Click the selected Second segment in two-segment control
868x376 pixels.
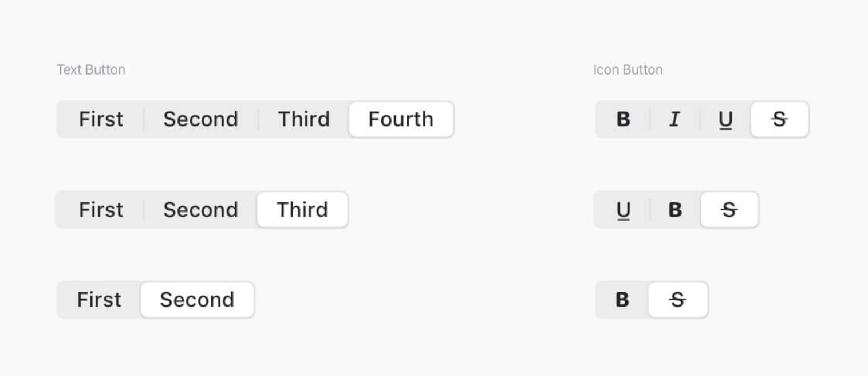pyautogui.click(x=197, y=300)
